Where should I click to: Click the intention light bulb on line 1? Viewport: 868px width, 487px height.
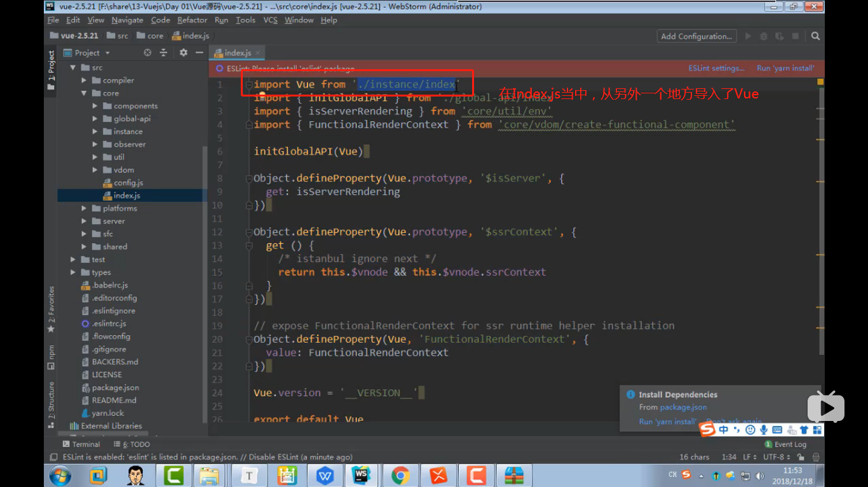(x=261, y=94)
